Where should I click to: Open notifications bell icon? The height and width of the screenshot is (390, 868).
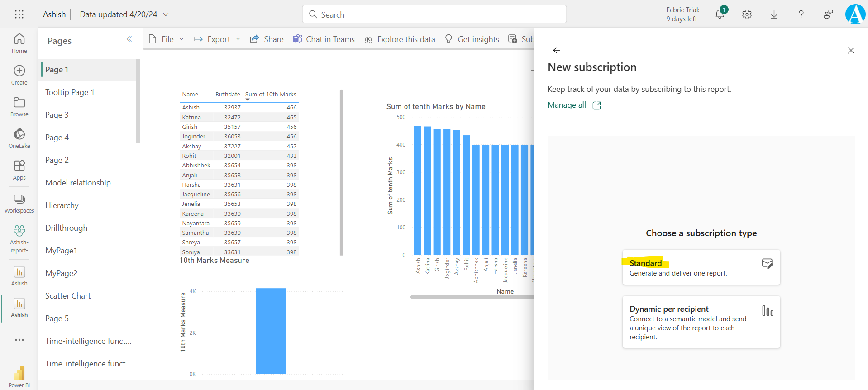(720, 14)
